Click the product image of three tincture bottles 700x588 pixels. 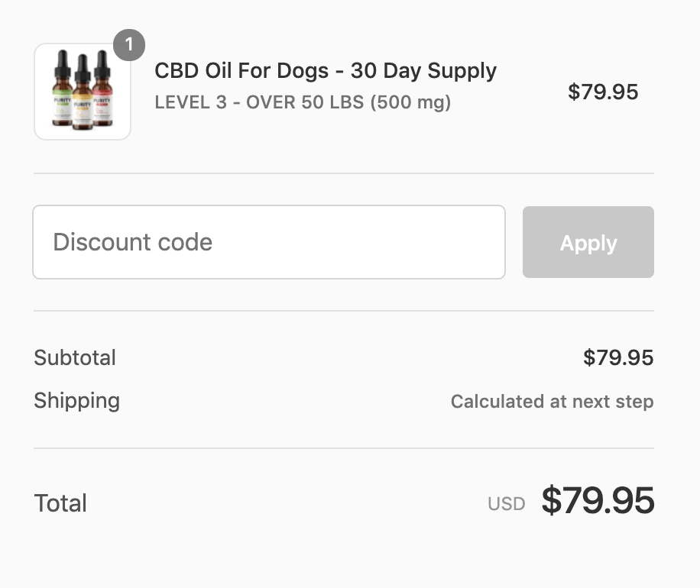82,91
